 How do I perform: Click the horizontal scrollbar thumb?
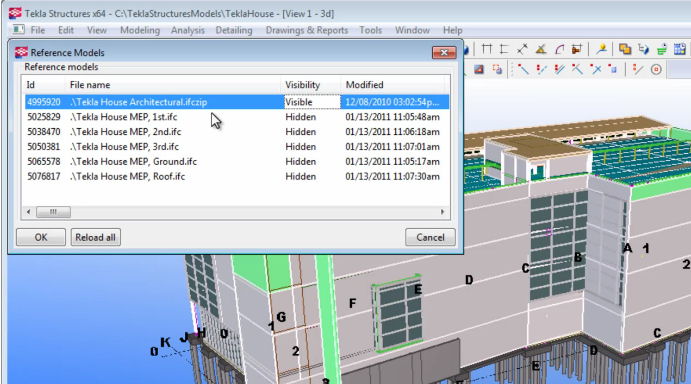pyautogui.click(x=53, y=212)
